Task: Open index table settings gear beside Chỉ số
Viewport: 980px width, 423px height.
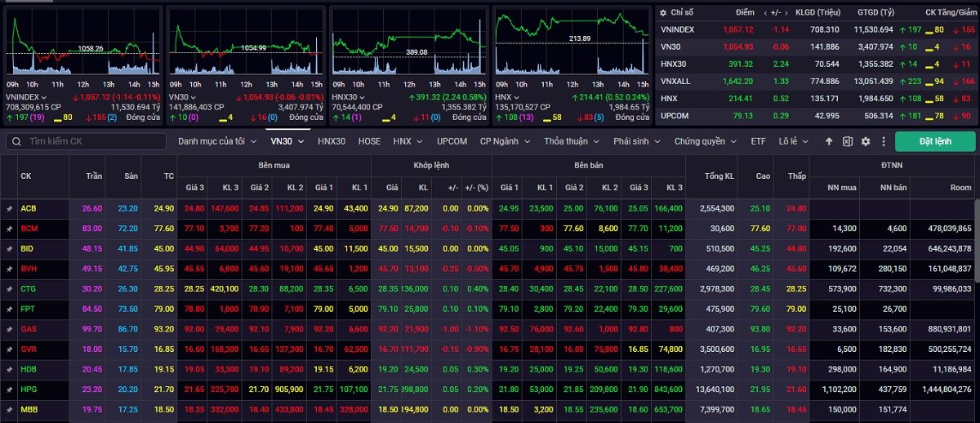Action: [664, 13]
